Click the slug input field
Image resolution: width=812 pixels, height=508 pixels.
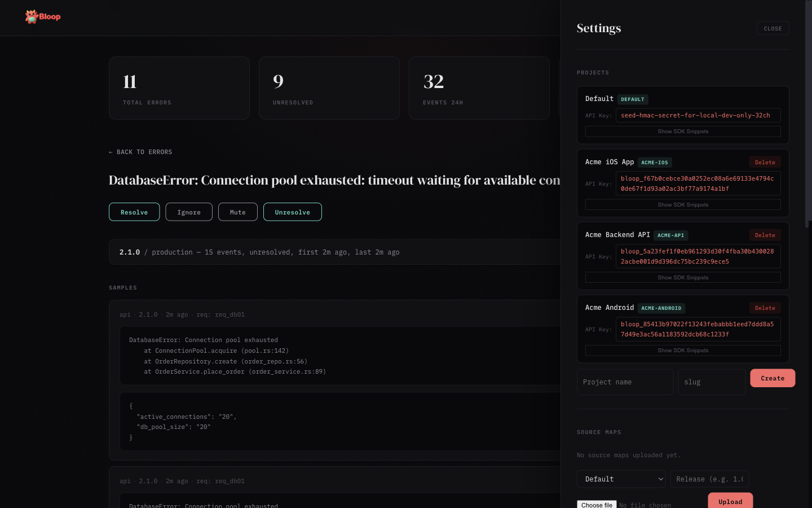point(712,382)
